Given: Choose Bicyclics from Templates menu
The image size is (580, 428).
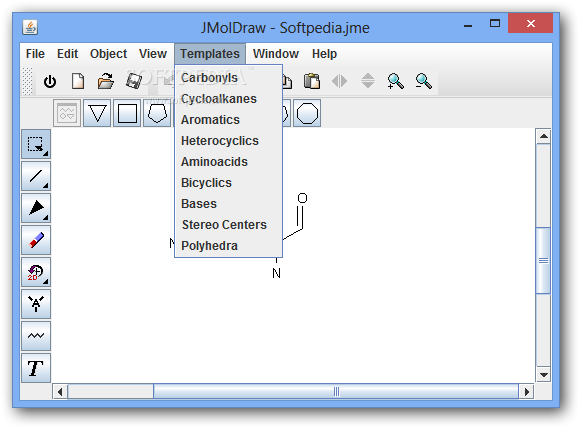Looking at the screenshot, I should (228, 183).
